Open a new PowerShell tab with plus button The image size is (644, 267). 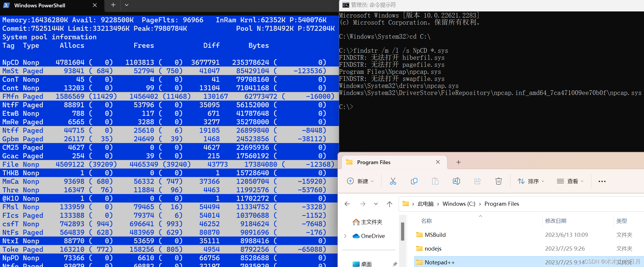113,5
